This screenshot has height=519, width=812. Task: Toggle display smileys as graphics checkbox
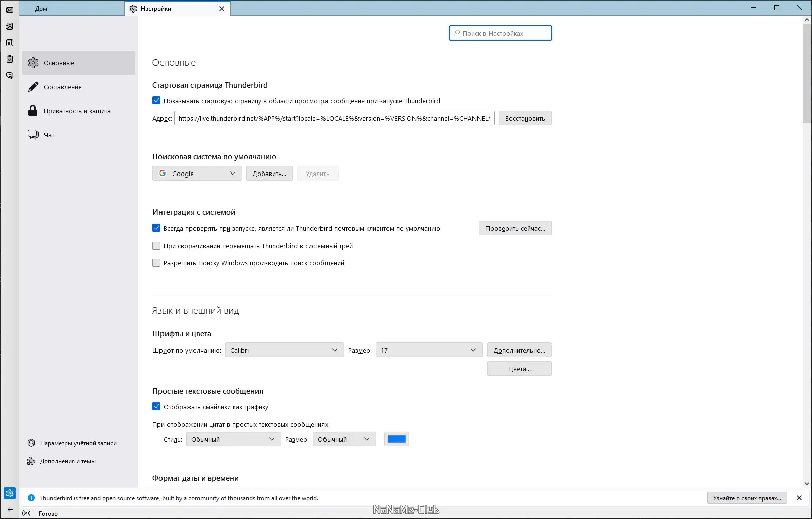pyautogui.click(x=156, y=406)
